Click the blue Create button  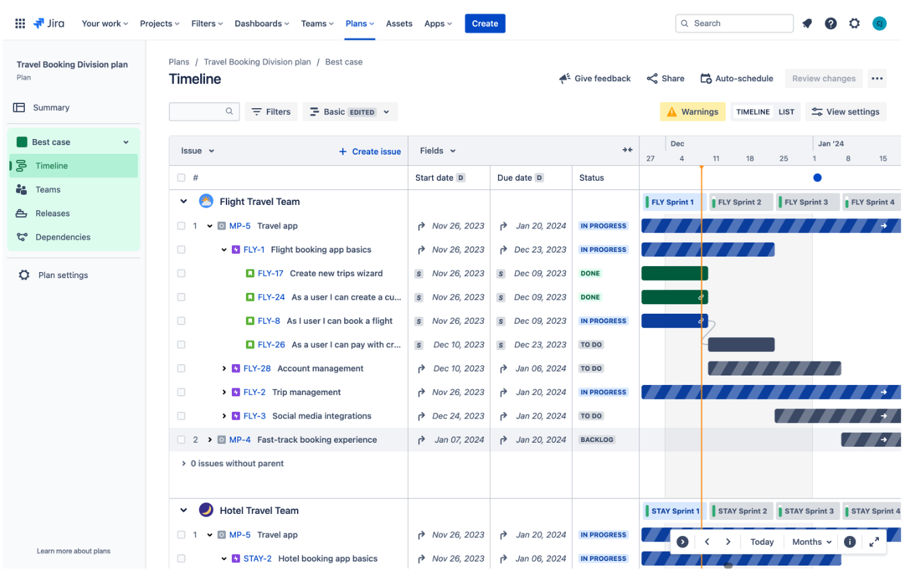485,23
